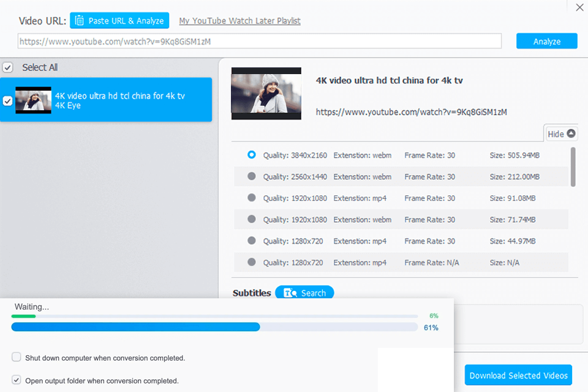Click the 61% conversion progress bar

pyautogui.click(x=214, y=327)
